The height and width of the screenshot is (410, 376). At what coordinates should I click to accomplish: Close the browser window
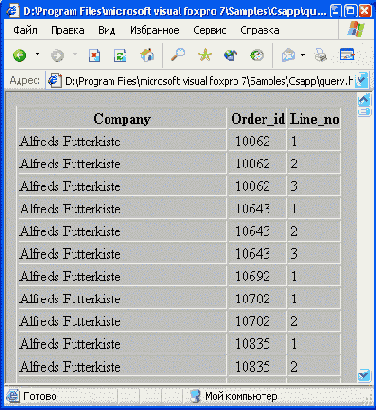coord(365,11)
